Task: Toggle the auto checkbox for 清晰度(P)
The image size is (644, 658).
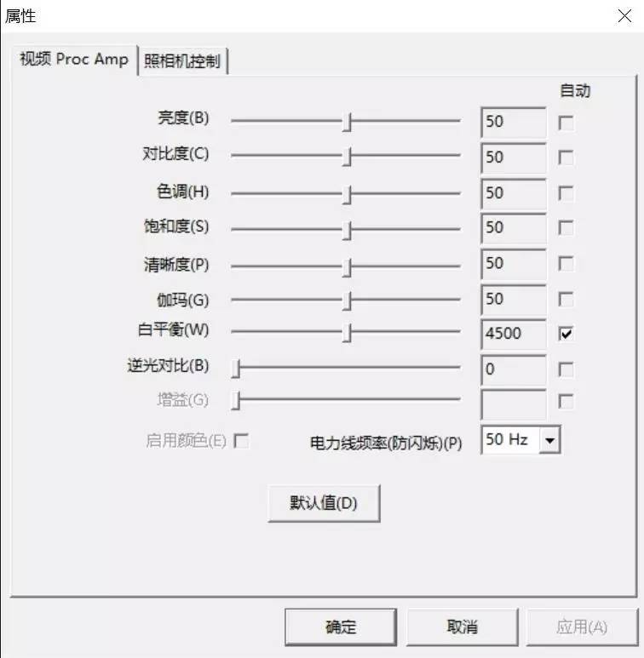Action: [566, 264]
